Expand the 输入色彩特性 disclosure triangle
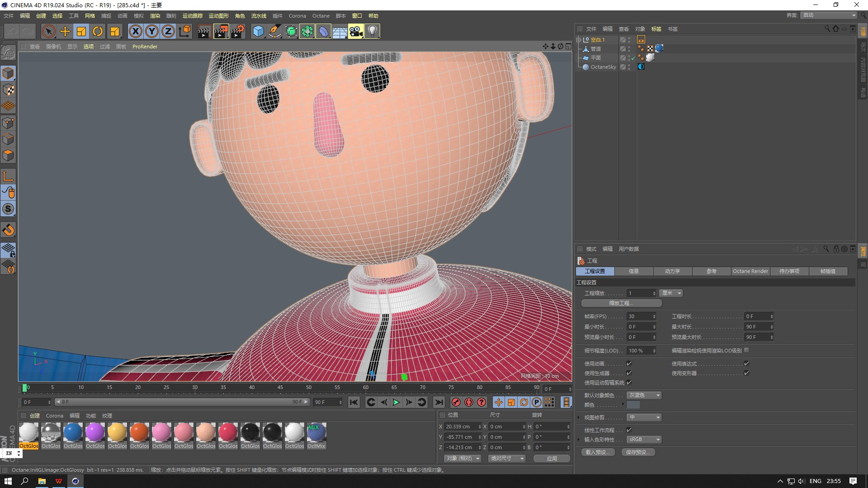This screenshot has width=868, height=488. pyautogui.click(x=578, y=439)
